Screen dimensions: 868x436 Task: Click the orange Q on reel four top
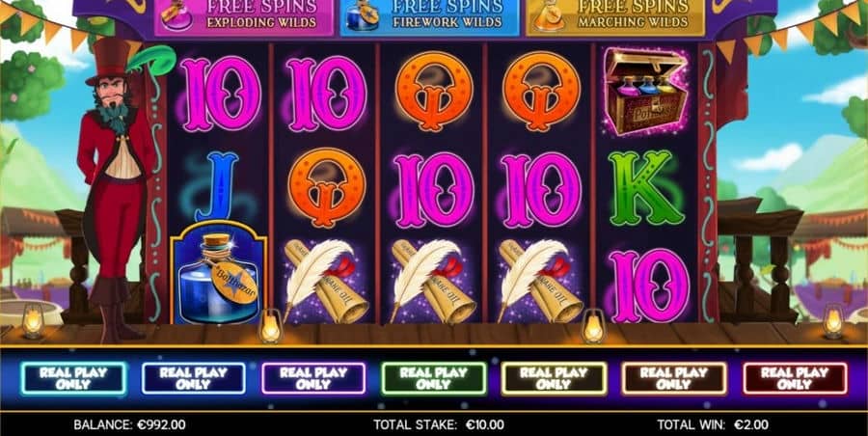click(541, 92)
